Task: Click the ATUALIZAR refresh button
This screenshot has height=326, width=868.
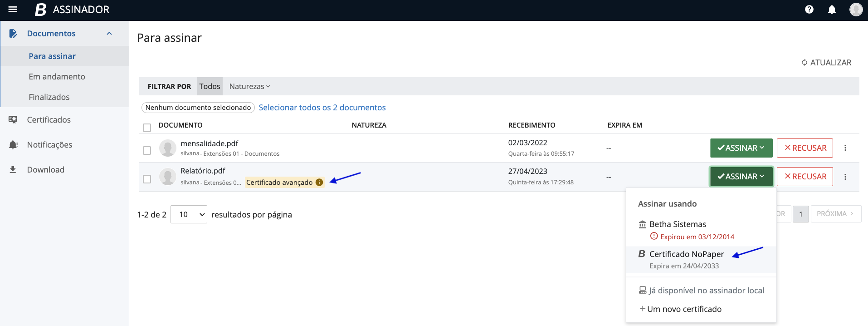Action: 826,63
